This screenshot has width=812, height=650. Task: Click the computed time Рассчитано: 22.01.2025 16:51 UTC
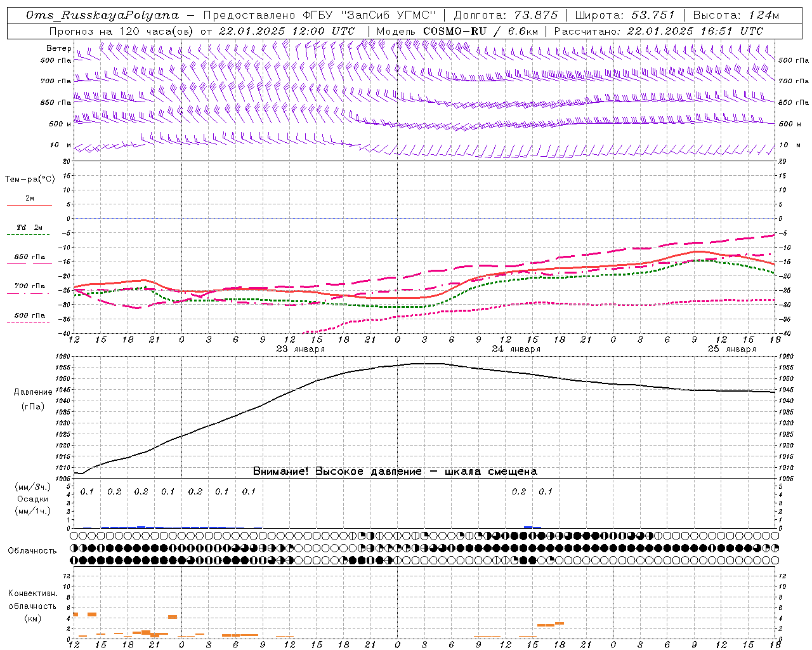(x=658, y=31)
